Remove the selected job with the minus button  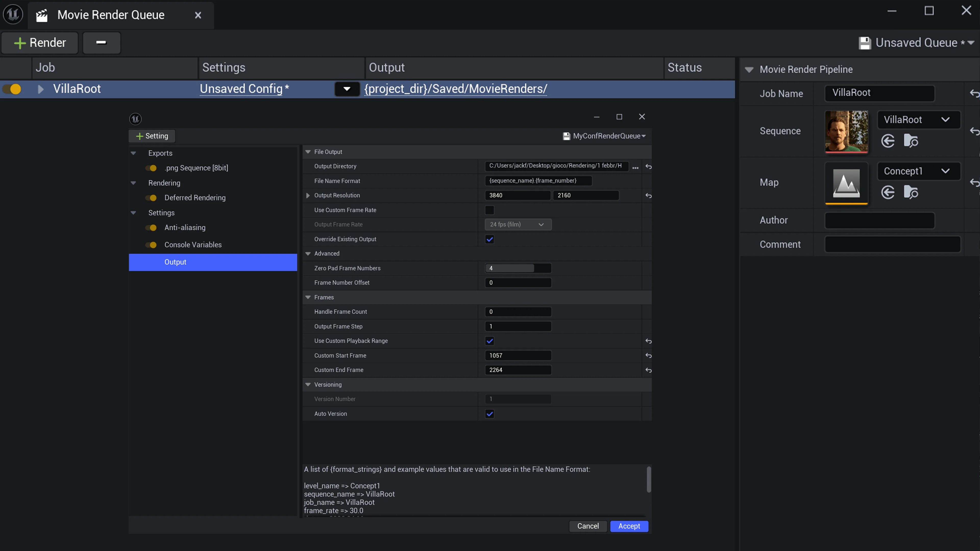point(101,43)
